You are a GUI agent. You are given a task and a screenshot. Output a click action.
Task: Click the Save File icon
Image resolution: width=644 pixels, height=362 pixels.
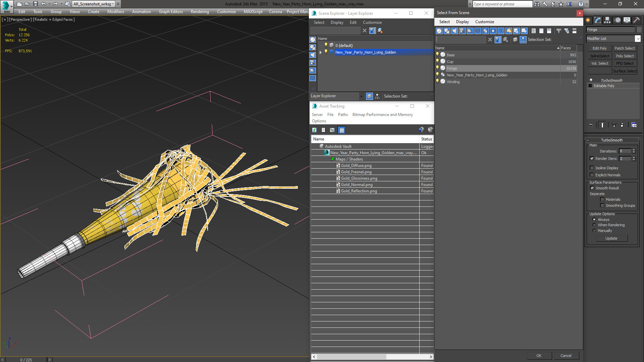pos(36,4)
